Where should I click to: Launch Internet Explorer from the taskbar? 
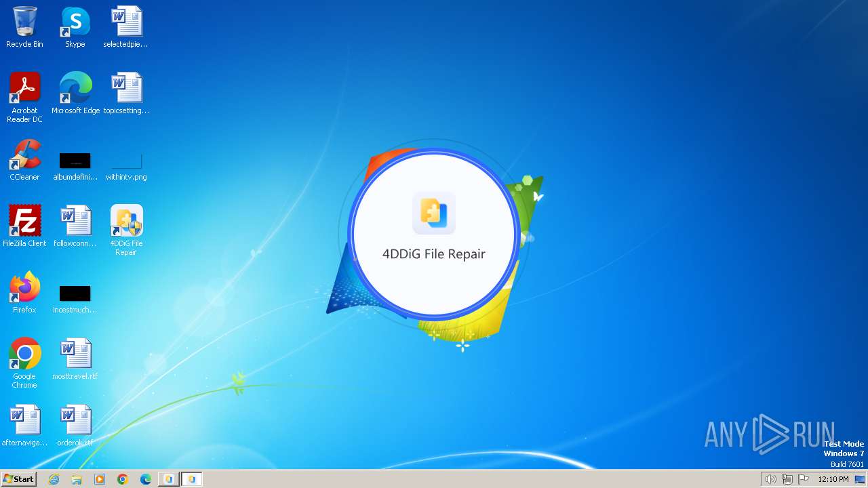click(x=54, y=479)
